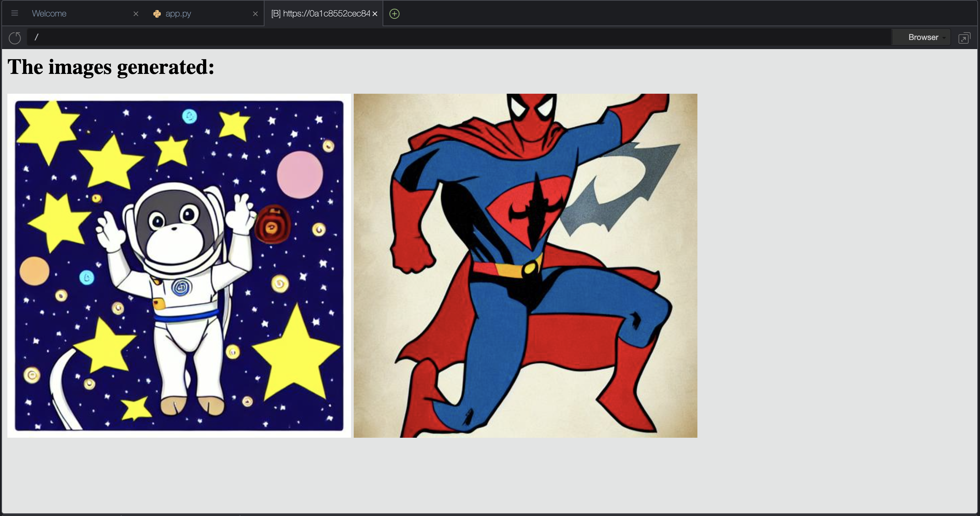The height and width of the screenshot is (516, 980).
Task: Close the app.py tab
Action: pyautogui.click(x=255, y=14)
